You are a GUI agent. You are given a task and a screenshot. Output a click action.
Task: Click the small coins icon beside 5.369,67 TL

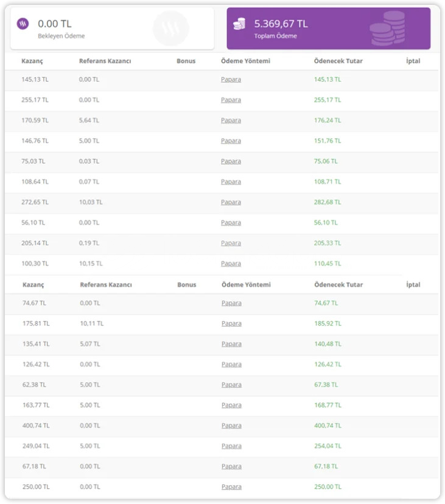click(239, 24)
